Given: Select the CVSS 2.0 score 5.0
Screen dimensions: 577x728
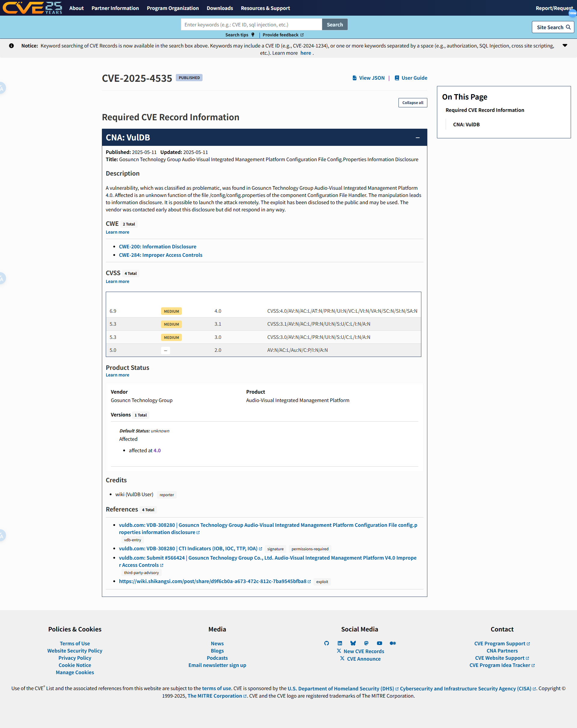Looking at the screenshot, I should pos(113,350).
